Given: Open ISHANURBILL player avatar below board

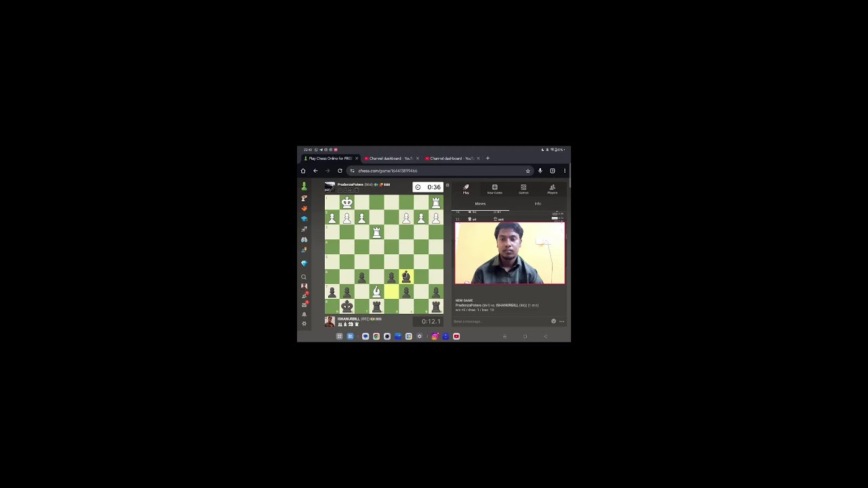Looking at the screenshot, I should [x=330, y=321].
